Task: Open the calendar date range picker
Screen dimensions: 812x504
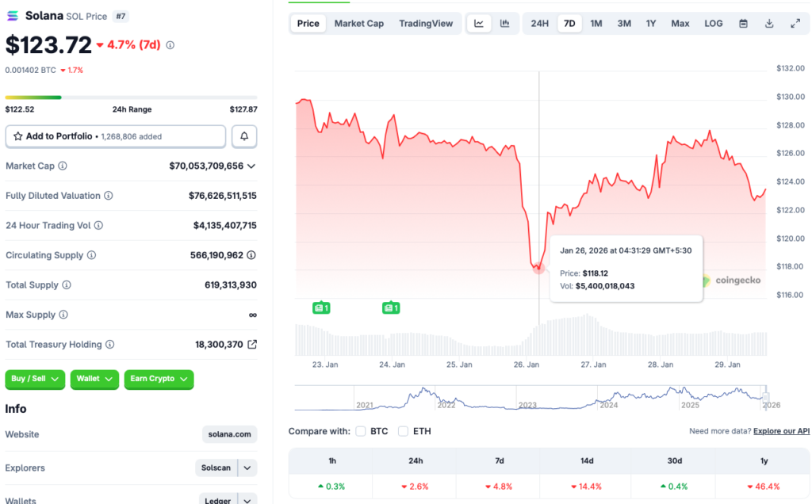Action: [743, 23]
